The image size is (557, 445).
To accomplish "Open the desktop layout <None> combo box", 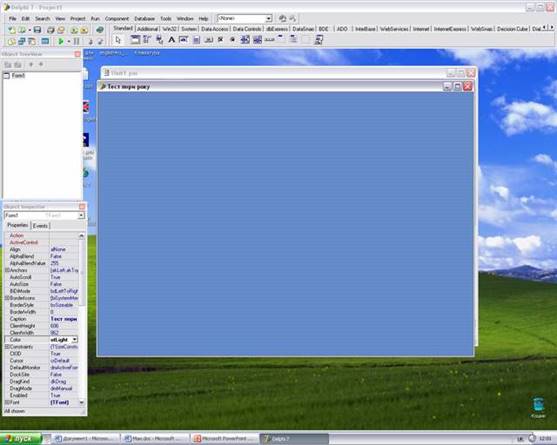I will tap(244, 18).
